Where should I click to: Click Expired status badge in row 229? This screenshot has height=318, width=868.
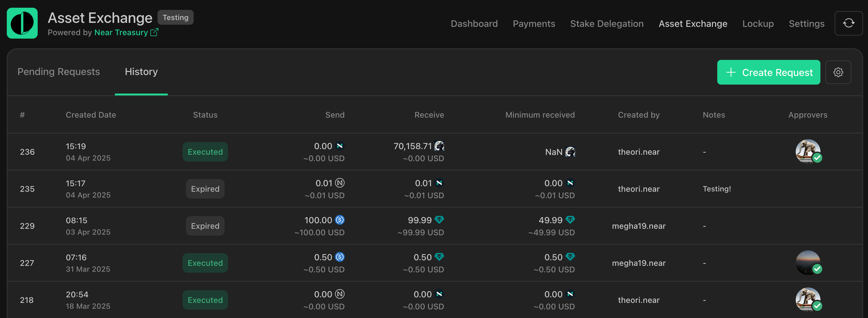coord(205,226)
